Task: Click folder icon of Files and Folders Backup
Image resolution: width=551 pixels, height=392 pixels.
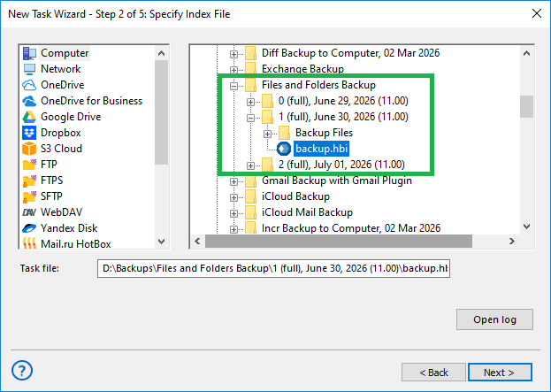Action: click(250, 85)
